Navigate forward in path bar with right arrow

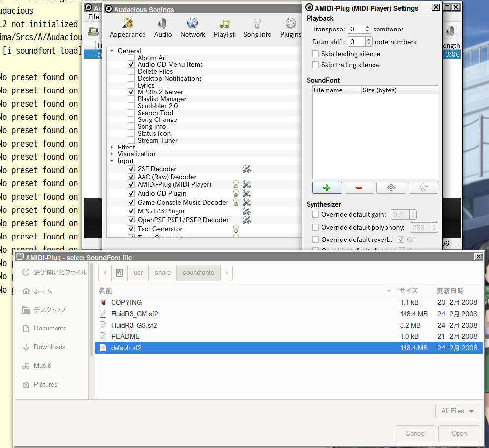point(227,273)
